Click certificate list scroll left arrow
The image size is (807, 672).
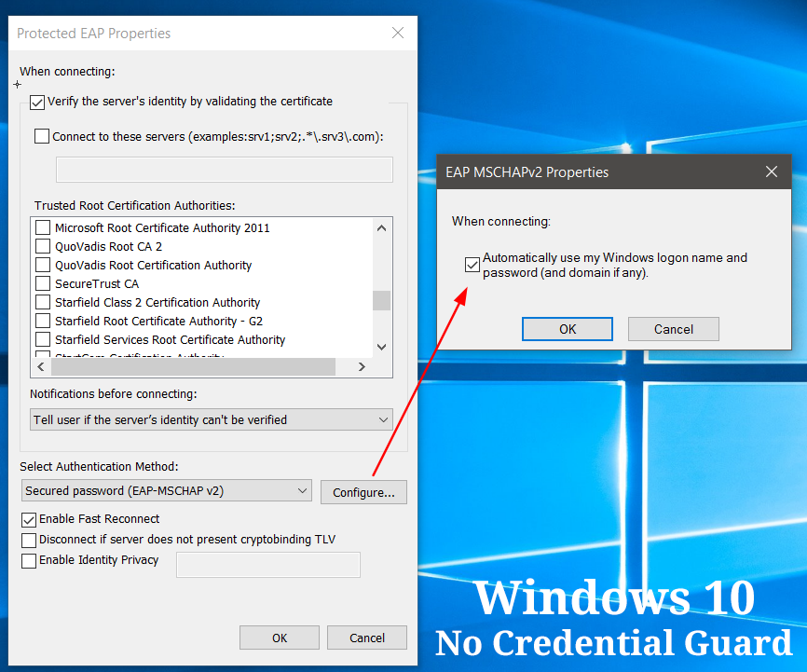(41, 366)
